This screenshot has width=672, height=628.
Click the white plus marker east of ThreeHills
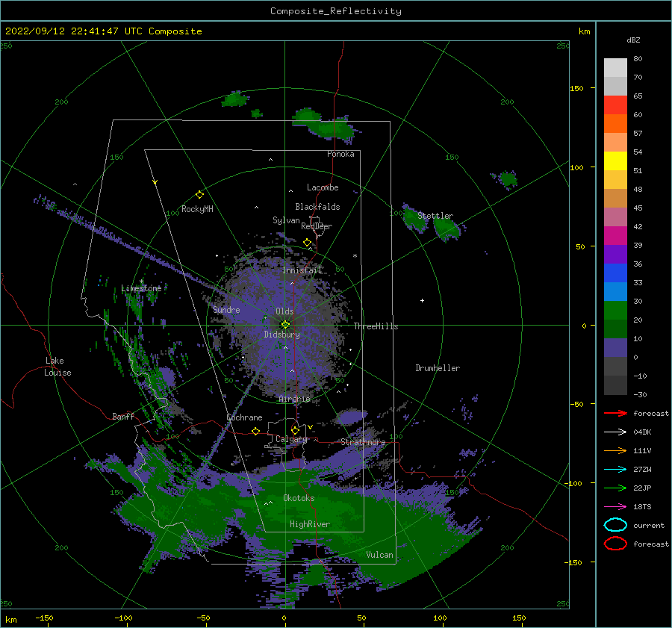[422, 300]
